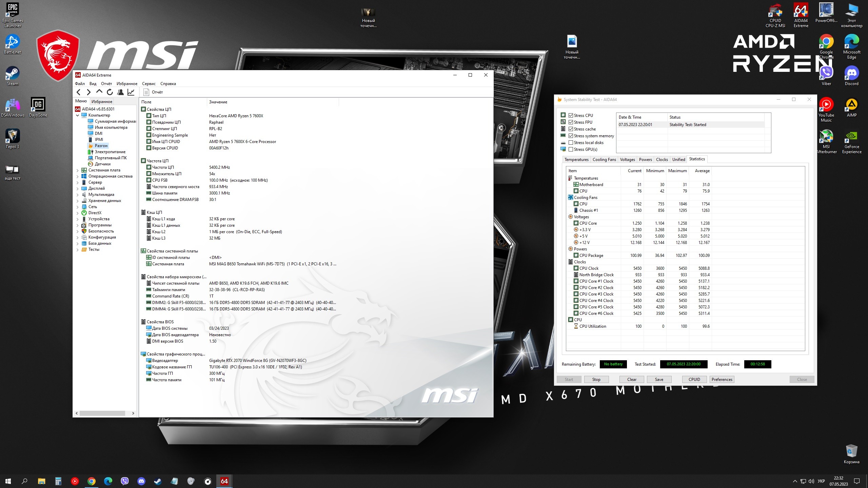This screenshot has height=488, width=868.
Task: Open the Избранное menu in the menu bar
Action: tap(127, 84)
